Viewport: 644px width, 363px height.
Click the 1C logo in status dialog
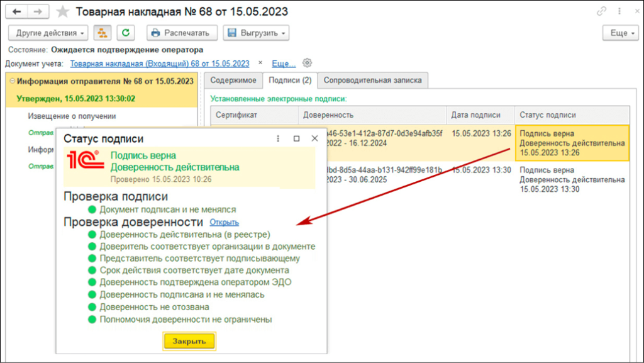click(x=86, y=160)
